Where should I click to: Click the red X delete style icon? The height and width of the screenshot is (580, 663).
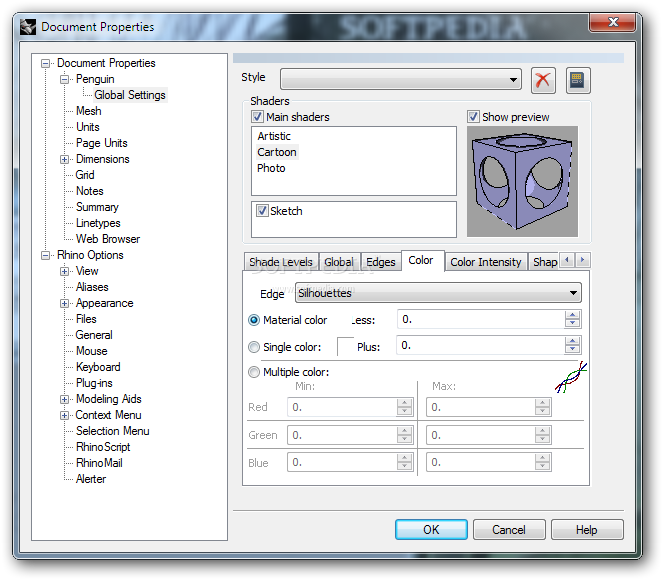543,80
